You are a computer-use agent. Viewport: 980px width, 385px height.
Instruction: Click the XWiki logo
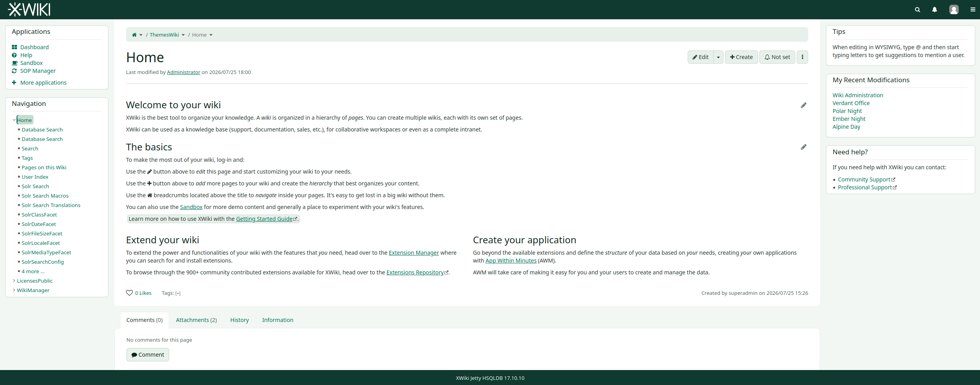coord(29,9)
